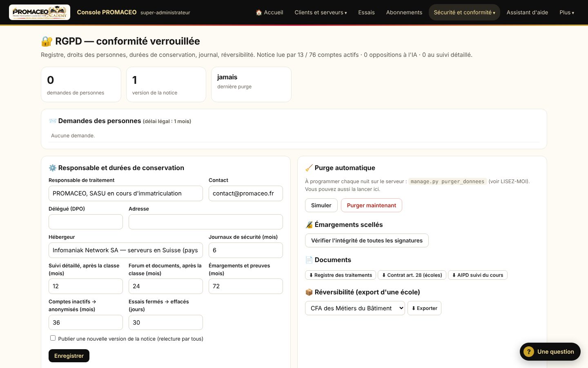Click the demandes de personnes card
The height and width of the screenshot is (368, 588).
tap(81, 85)
